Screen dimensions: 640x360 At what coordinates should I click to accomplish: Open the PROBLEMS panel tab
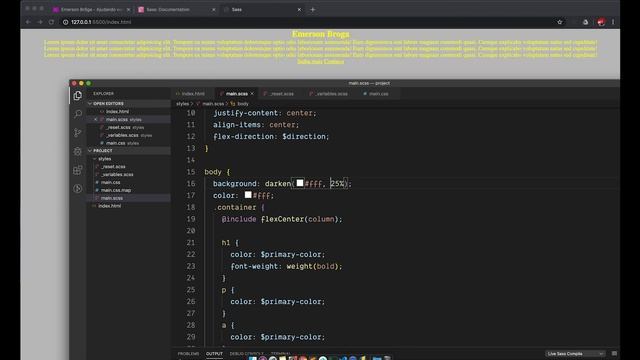pos(188,353)
